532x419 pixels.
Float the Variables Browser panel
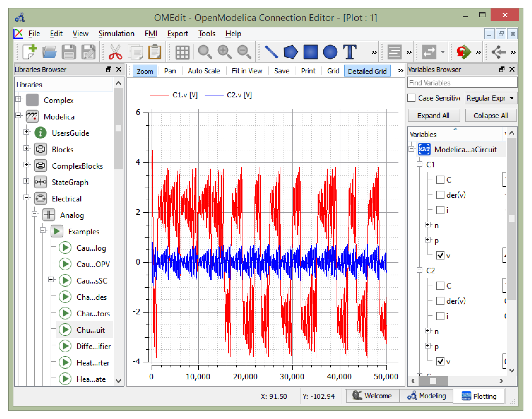502,70
